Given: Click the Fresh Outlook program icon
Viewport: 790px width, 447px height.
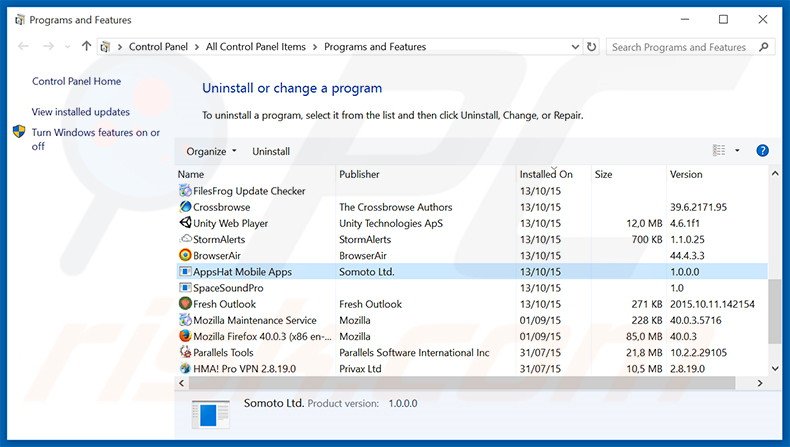Looking at the screenshot, I should pyautogui.click(x=185, y=304).
